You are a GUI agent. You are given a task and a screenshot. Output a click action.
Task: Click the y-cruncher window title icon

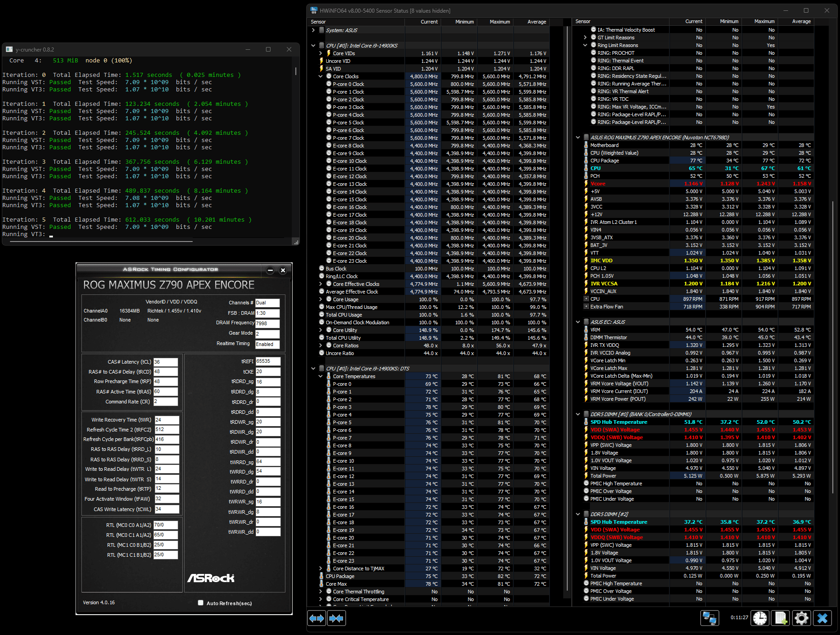tap(9, 49)
